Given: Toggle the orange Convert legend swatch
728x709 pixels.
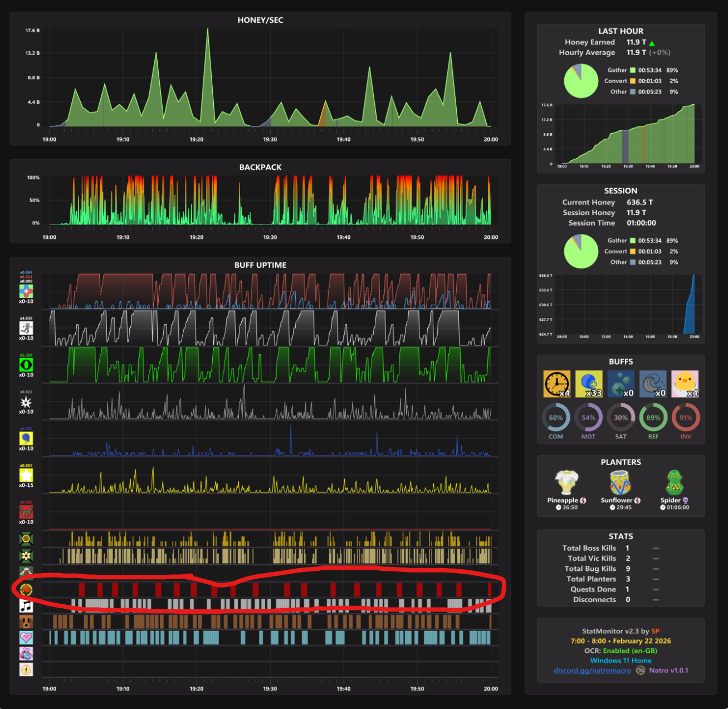Looking at the screenshot, I should [x=632, y=81].
